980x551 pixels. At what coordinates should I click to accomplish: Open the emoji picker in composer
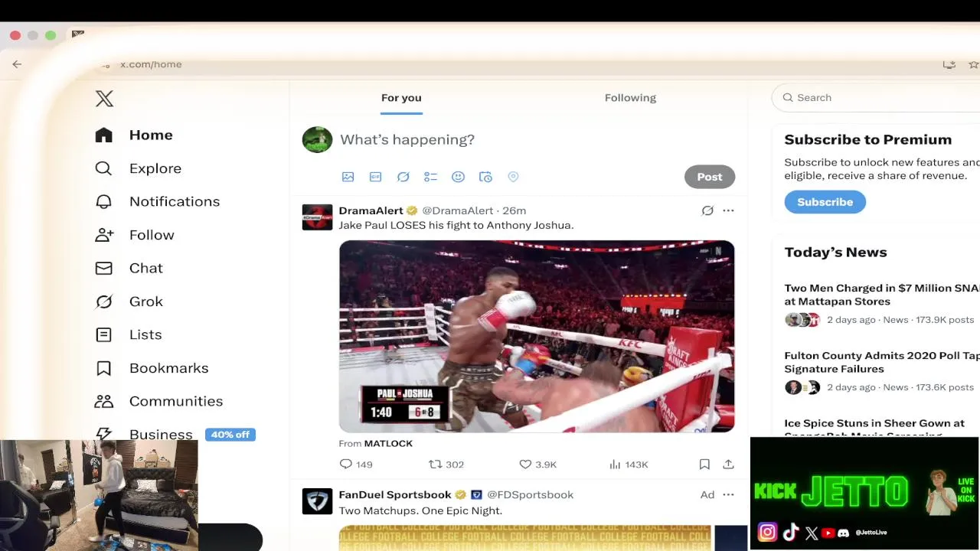pyautogui.click(x=458, y=177)
